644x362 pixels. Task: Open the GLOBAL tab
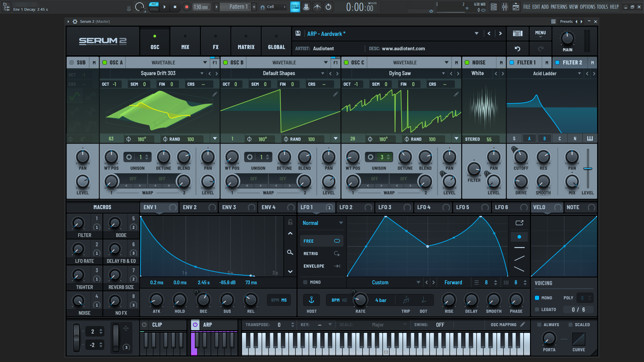pos(276,41)
